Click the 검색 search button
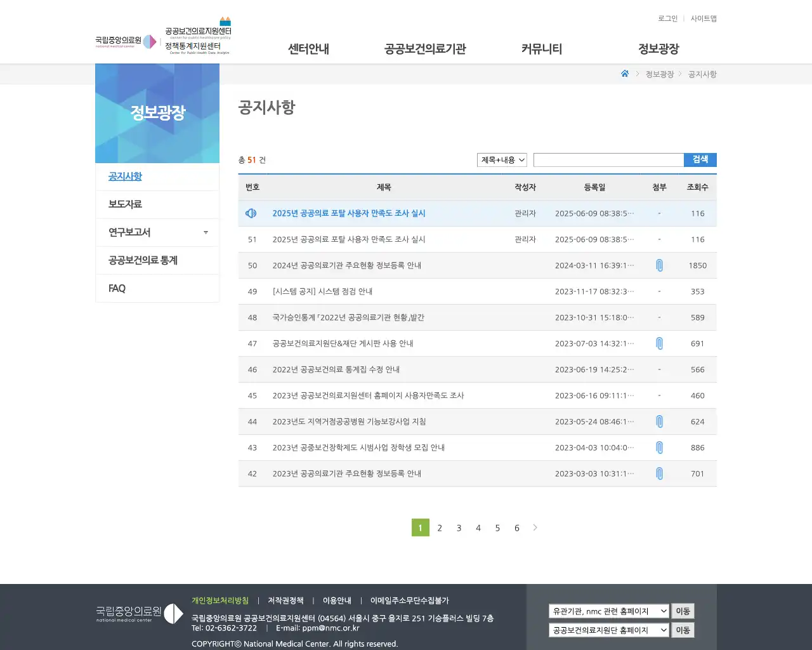Viewport: 812px width, 650px height. tap(700, 160)
